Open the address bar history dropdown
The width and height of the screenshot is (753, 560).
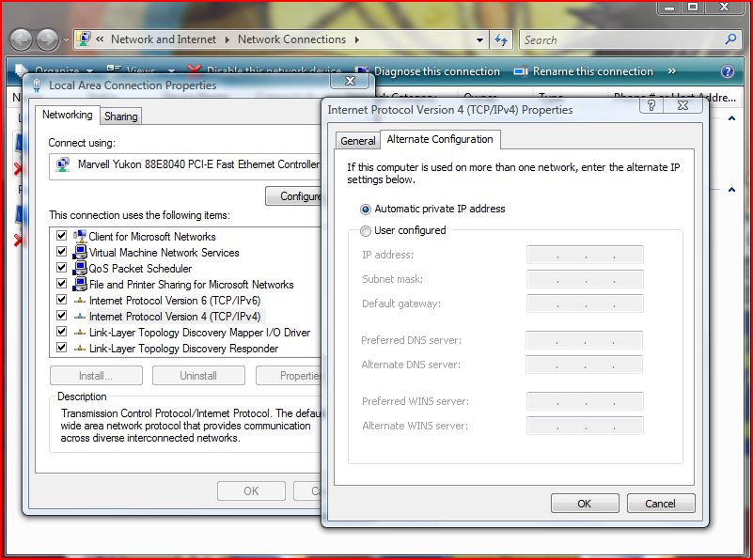tap(479, 40)
